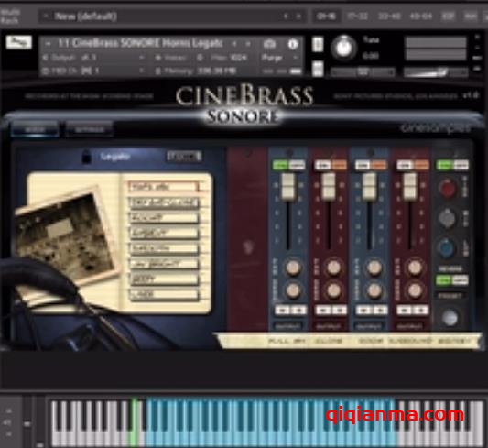The width and height of the screenshot is (488, 448).
Task: Toggle the first blue mic channel on/off switch
Action: click(x=288, y=165)
